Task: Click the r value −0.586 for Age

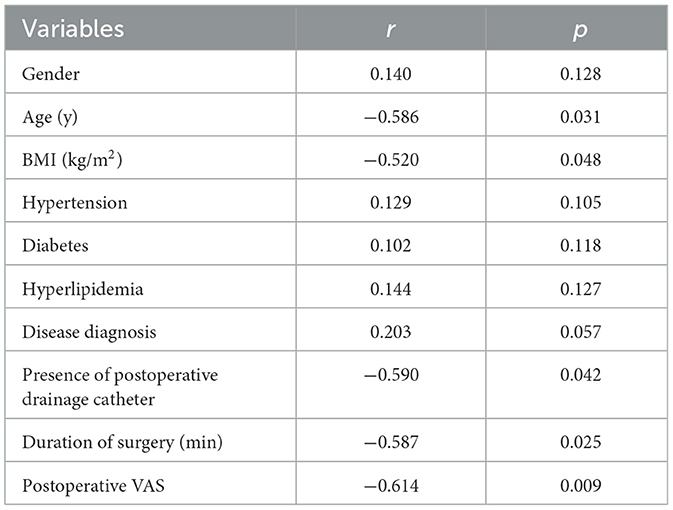Action: [388, 116]
